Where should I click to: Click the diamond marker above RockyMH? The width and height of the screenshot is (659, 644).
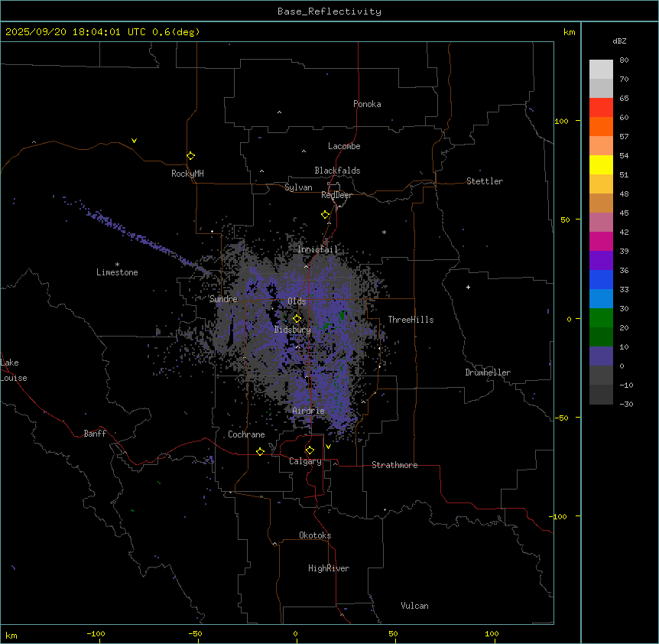(x=190, y=155)
